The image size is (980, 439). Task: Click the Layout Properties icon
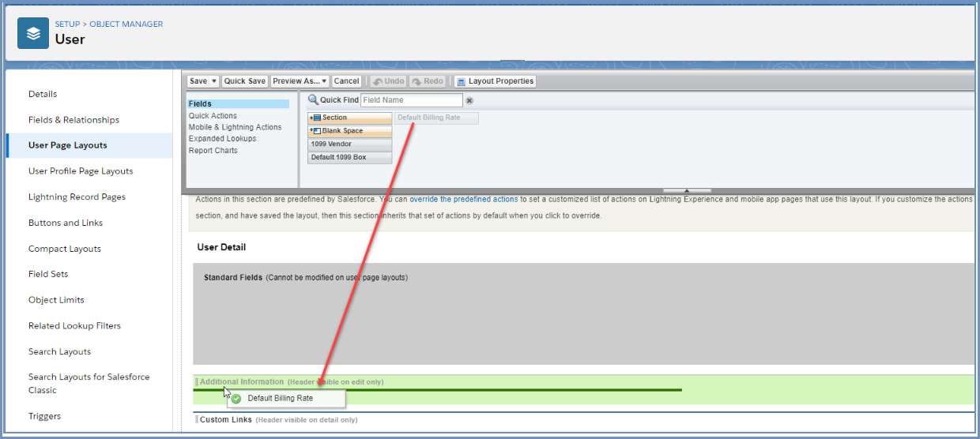tap(461, 81)
